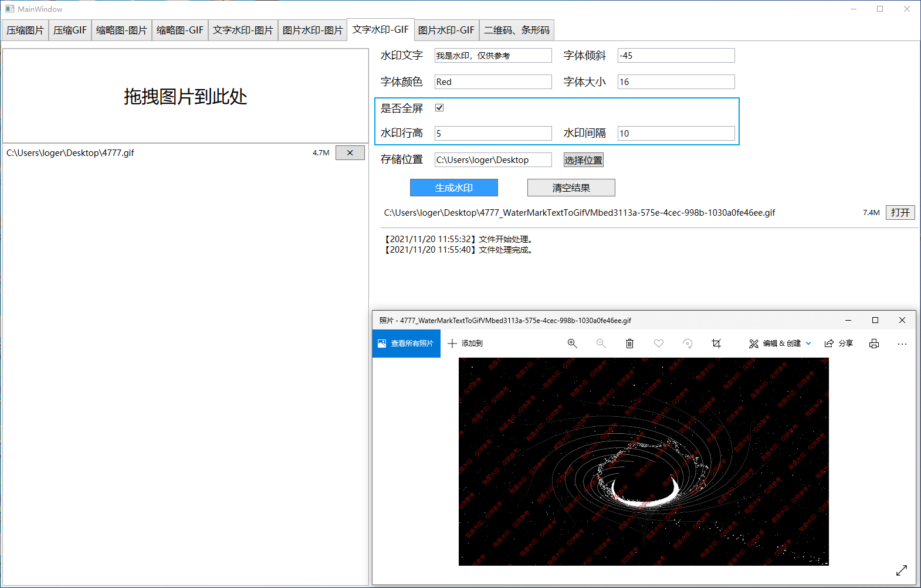Print the photo
Image resolution: width=921 pixels, height=588 pixels.
click(x=874, y=344)
